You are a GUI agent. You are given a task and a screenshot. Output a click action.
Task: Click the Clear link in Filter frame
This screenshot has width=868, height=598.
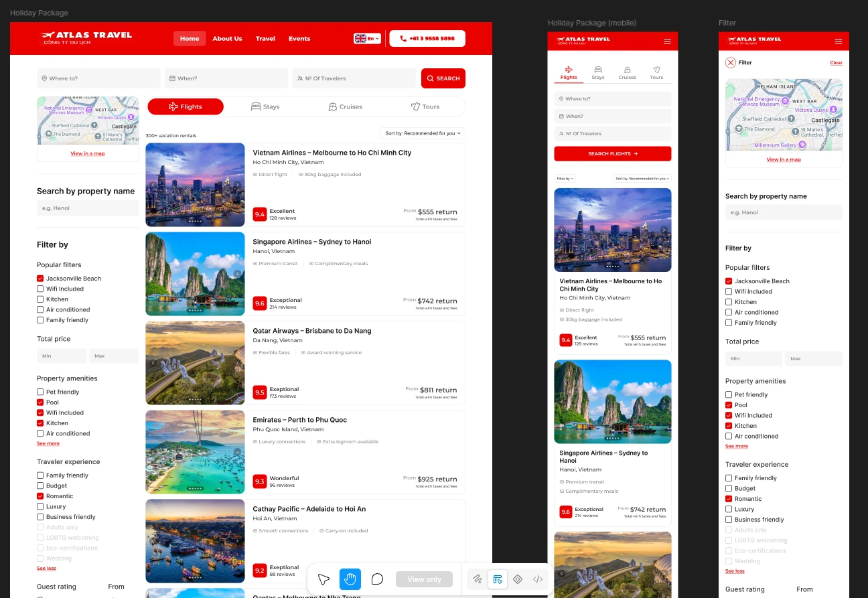click(x=837, y=63)
